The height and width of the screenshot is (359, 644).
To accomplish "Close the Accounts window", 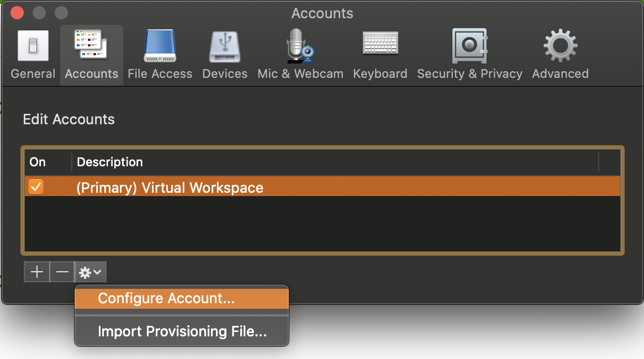I will coord(17,13).
